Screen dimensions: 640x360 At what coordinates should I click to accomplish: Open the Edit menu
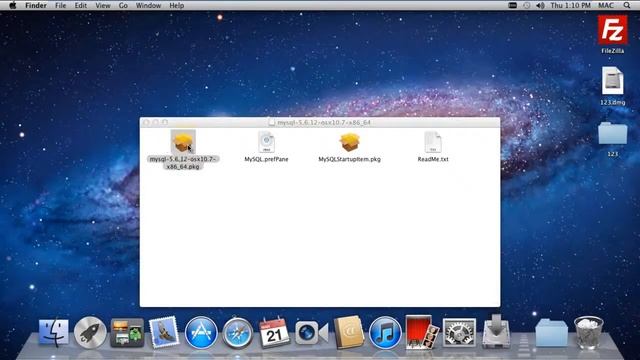coord(80,5)
